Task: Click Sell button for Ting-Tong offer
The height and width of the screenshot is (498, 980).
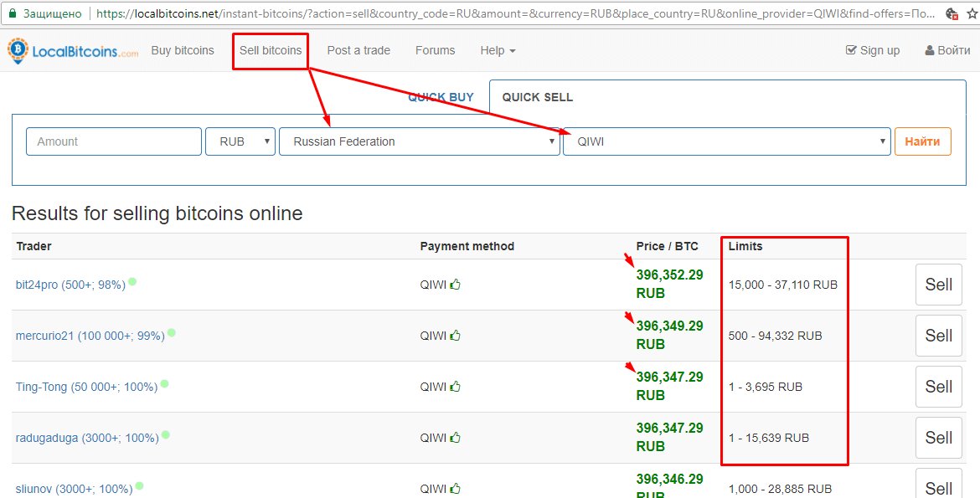Action: pos(939,387)
